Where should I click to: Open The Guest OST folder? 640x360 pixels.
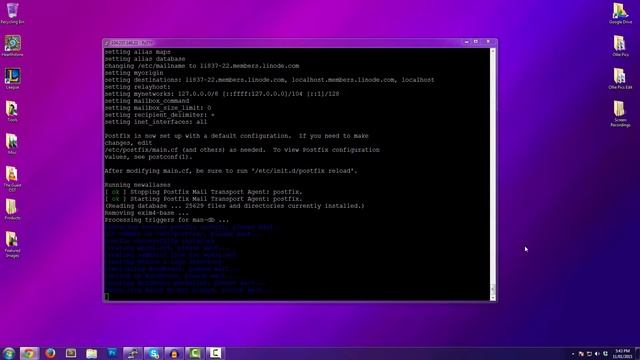(12, 179)
